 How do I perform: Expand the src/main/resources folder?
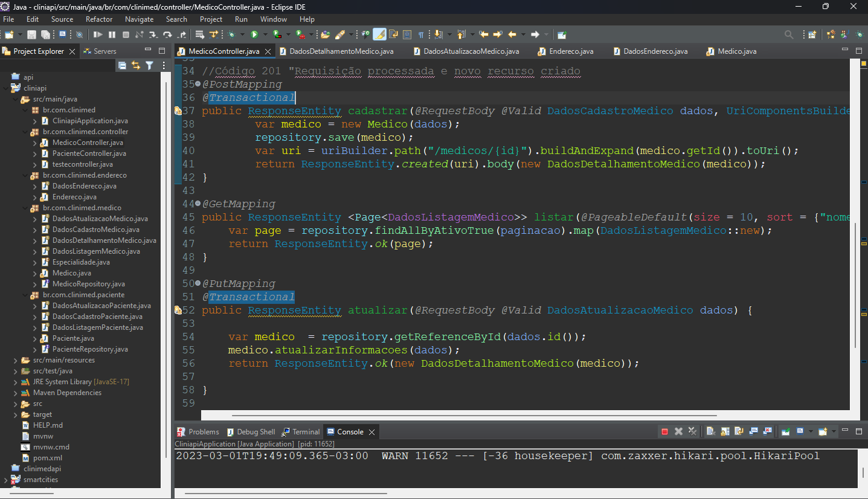point(16,360)
